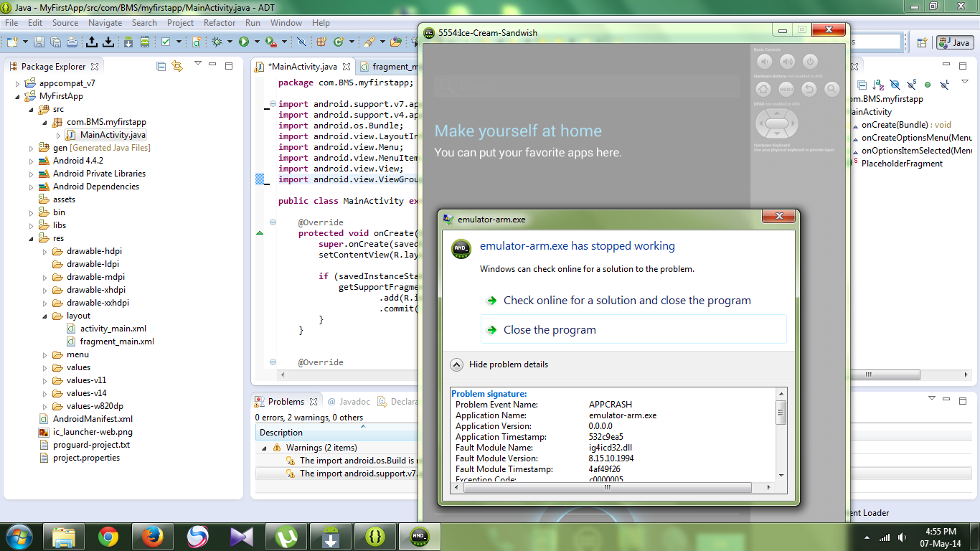980x551 pixels.
Task: Toggle Hide Fields in Outline
Action: point(895,85)
